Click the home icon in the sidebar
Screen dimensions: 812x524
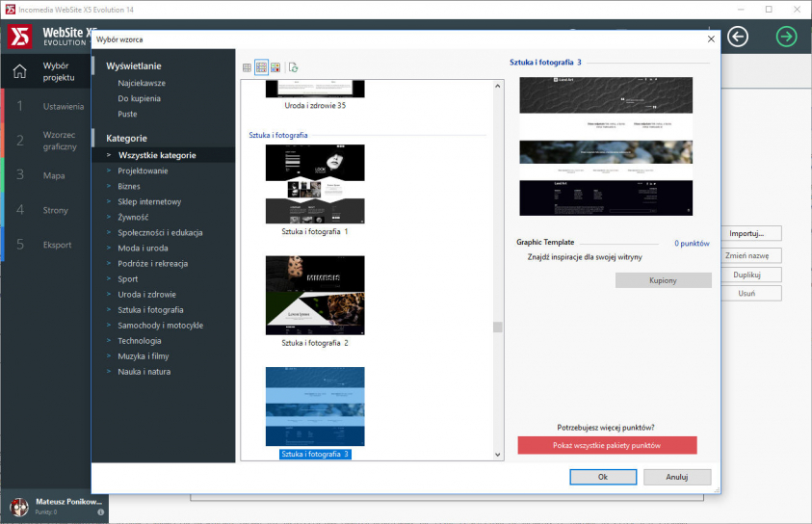coord(19,71)
